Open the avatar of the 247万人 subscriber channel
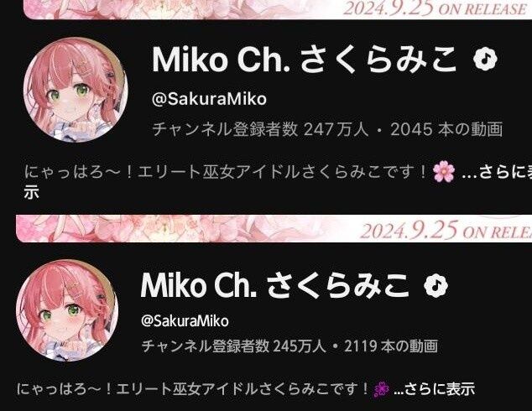 pyautogui.click(x=76, y=90)
